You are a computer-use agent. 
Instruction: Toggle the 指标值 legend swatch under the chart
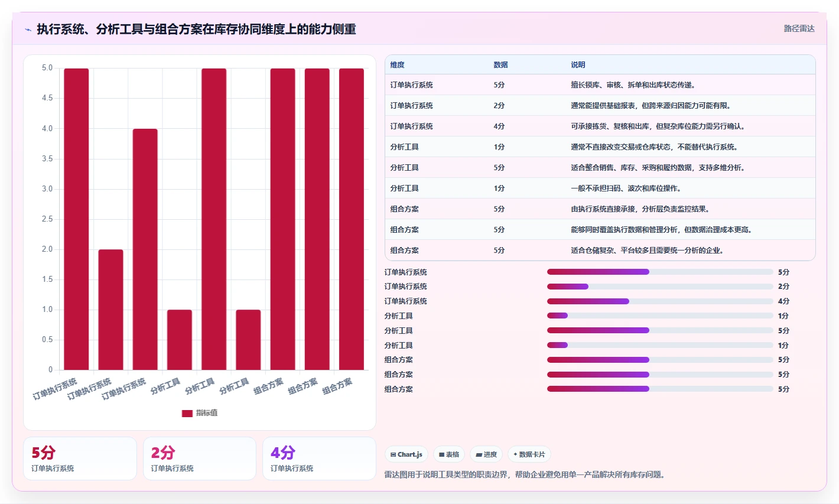coord(187,413)
